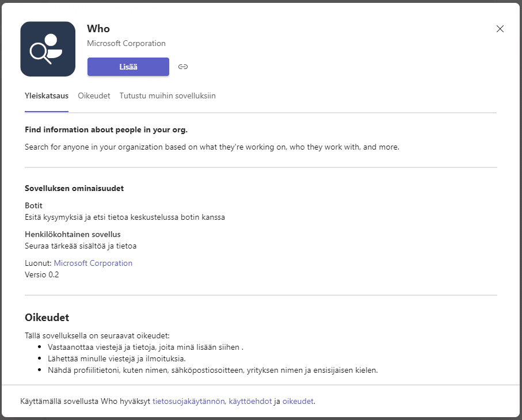Click the permission bullet starting with Vastaanottaa viestejä

pos(146,347)
